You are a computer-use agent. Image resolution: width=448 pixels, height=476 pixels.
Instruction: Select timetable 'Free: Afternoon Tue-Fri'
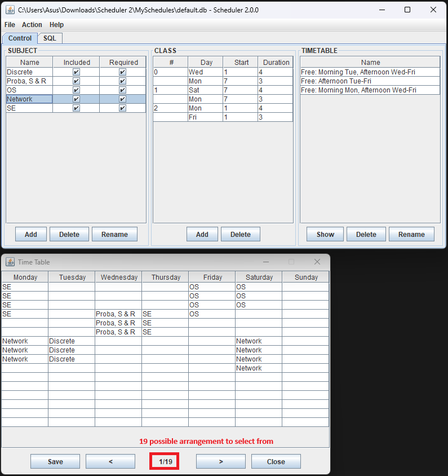[370, 81]
